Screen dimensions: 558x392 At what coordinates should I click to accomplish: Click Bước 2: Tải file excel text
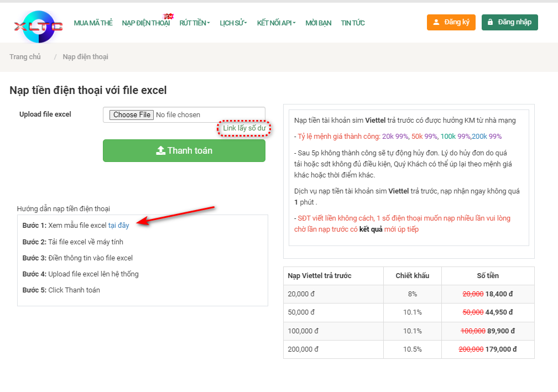72,242
